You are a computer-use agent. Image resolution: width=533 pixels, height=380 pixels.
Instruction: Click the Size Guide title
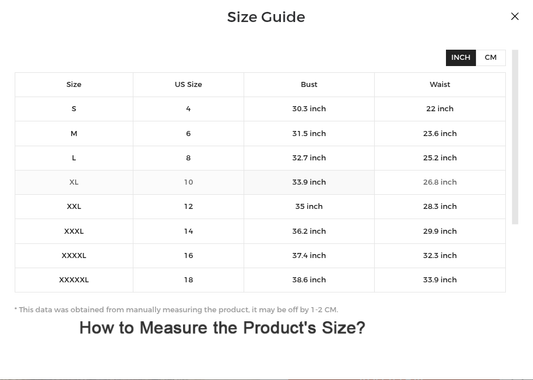[x=266, y=17]
